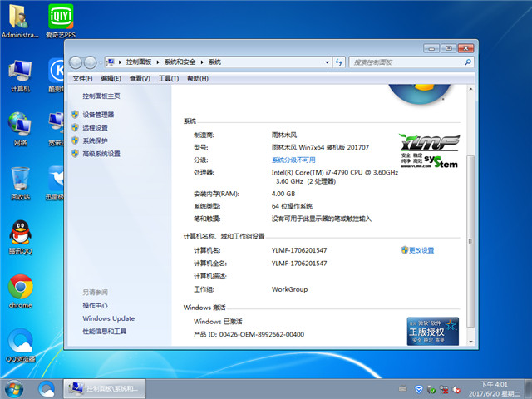Click the shield security tray icon

pos(419,389)
